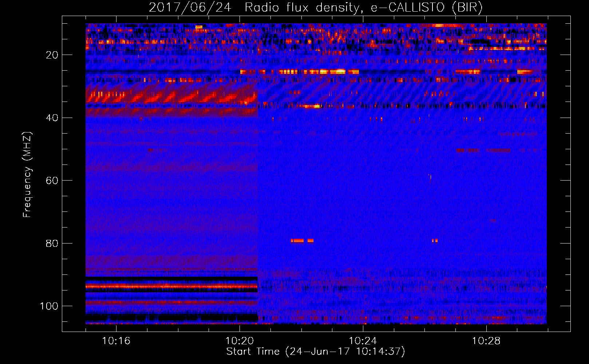This screenshot has height=364, width=589.
Task: Click the bright emission band near 25 MHz at 10:23
Action: click(x=300, y=72)
